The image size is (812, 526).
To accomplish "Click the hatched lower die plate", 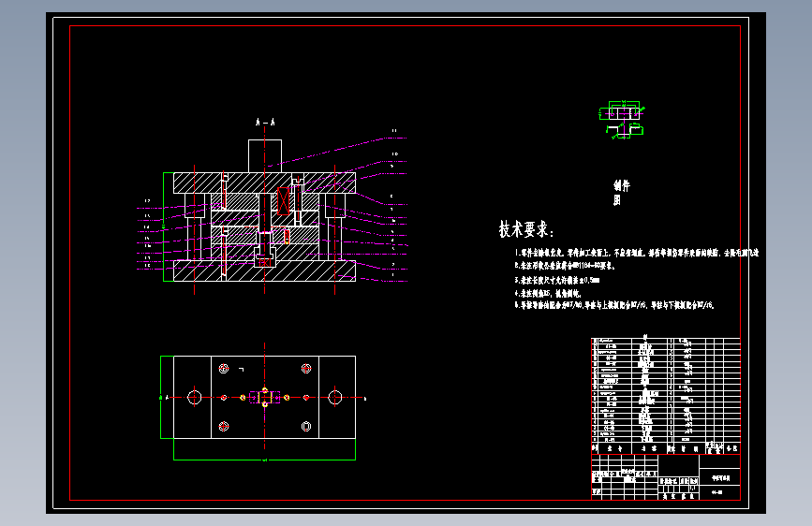I will pyautogui.click(x=265, y=270).
